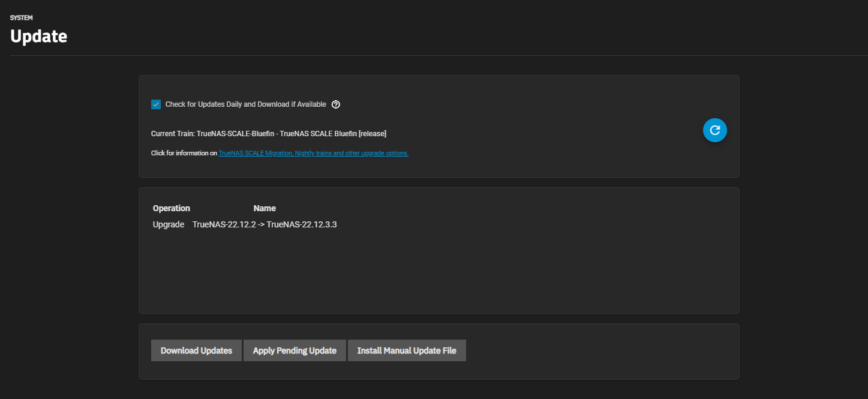Click the help icon beside update checkbox

[x=336, y=104]
